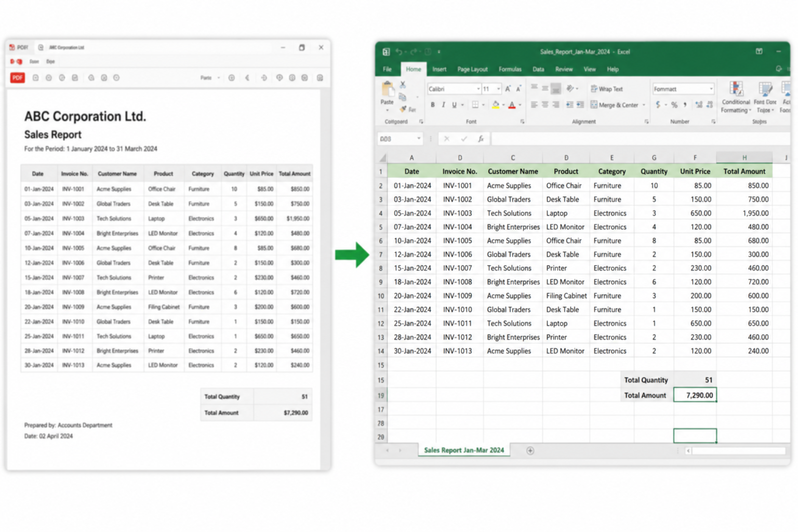Image resolution: width=798 pixels, height=532 pixels.
Task: Apply Middle Align in the Alignment group
Action: [x=545, y=88]
